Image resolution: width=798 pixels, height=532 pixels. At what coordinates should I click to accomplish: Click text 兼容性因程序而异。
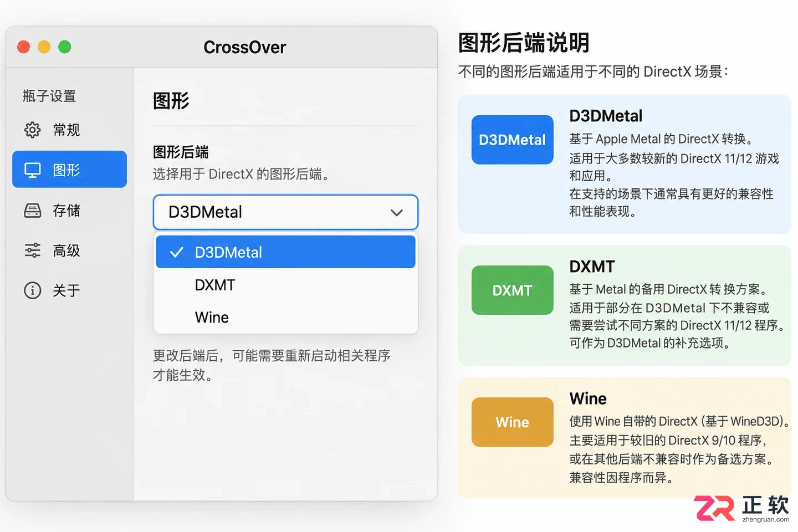tap(621, 478)
